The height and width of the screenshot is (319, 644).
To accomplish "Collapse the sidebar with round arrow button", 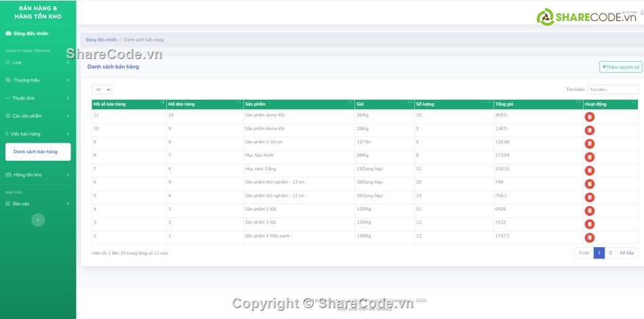I will [38, 220].
